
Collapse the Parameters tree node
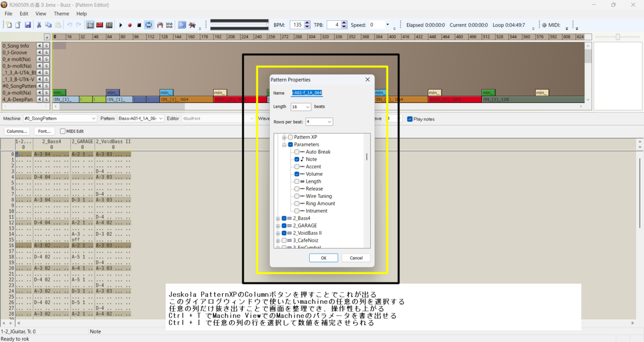pyautogui.click(x=284, y=145)
